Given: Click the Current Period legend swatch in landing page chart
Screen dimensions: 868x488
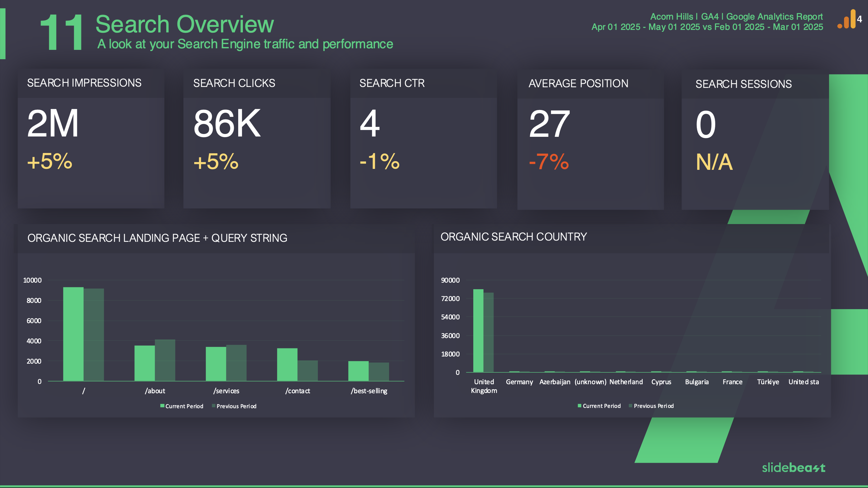Looking at the screenshot, I should (162, 406).
